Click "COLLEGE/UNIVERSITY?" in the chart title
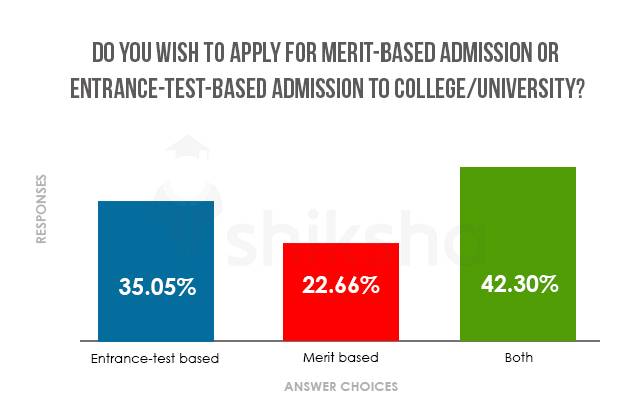Screen dimensions: 638x400 [x=498, y=87]
